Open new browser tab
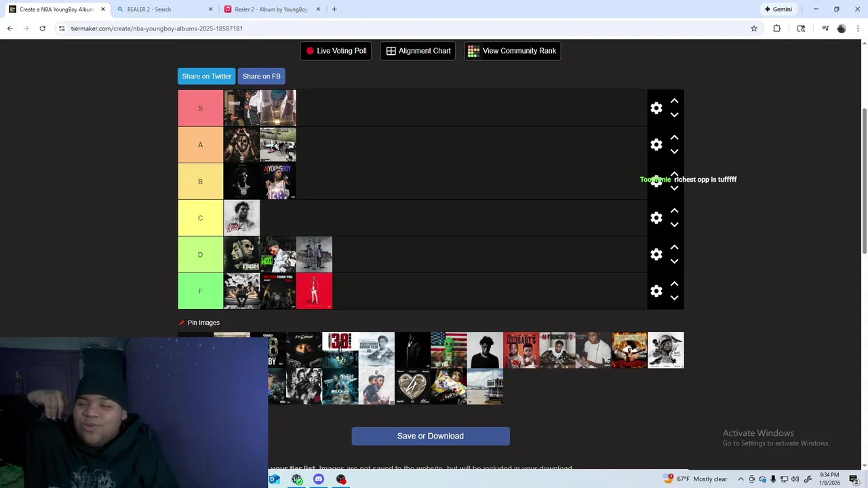 tap(334, 9)
